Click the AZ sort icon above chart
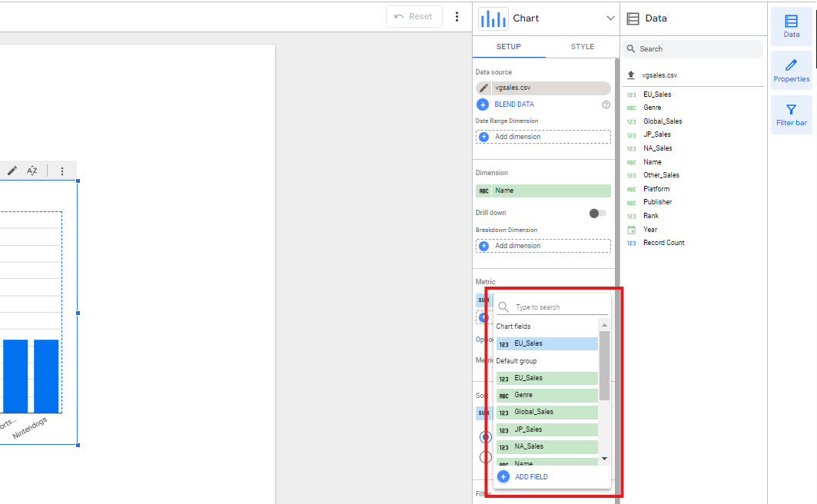 click(32, 171)
